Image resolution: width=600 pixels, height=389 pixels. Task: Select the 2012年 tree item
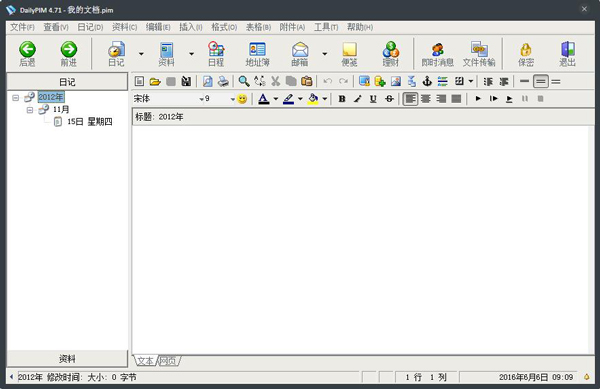click(51, 97)
